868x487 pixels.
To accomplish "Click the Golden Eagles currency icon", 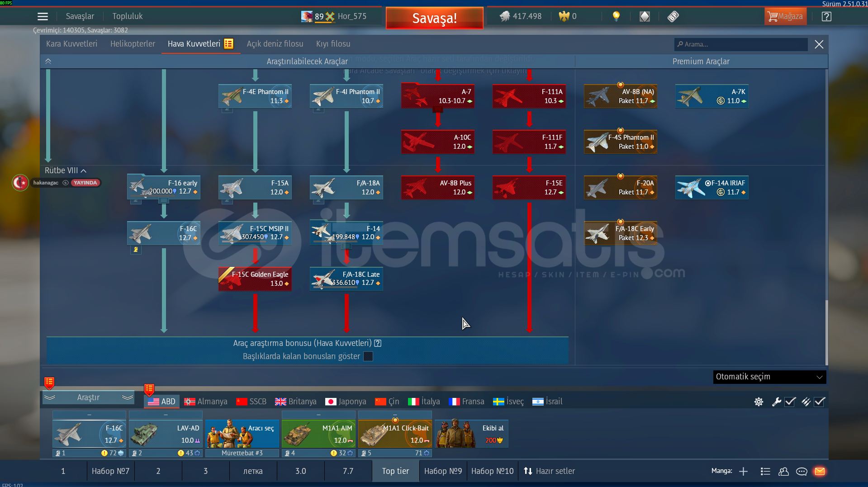I will click(x=564, y=16).
